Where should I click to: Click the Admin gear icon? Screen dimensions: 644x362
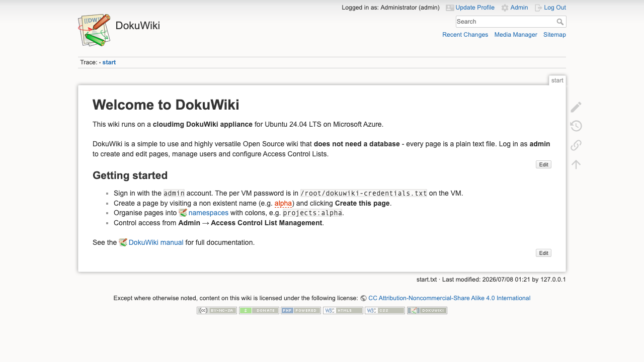click(505, 8)
